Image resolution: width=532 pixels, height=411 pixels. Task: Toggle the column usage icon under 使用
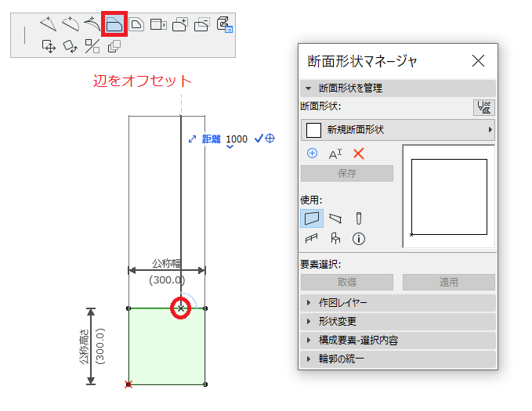pyautogui.click(x=359, y=218)
